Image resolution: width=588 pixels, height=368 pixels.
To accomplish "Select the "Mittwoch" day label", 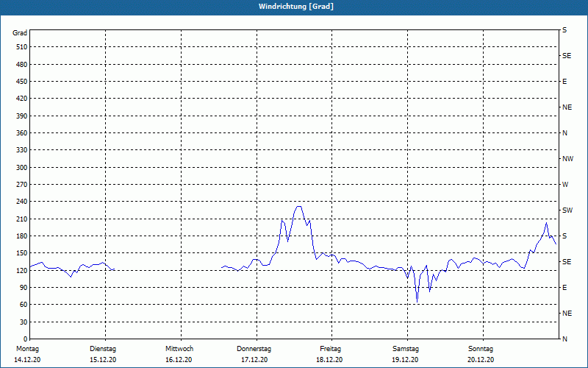I will (x=179, y=349).
